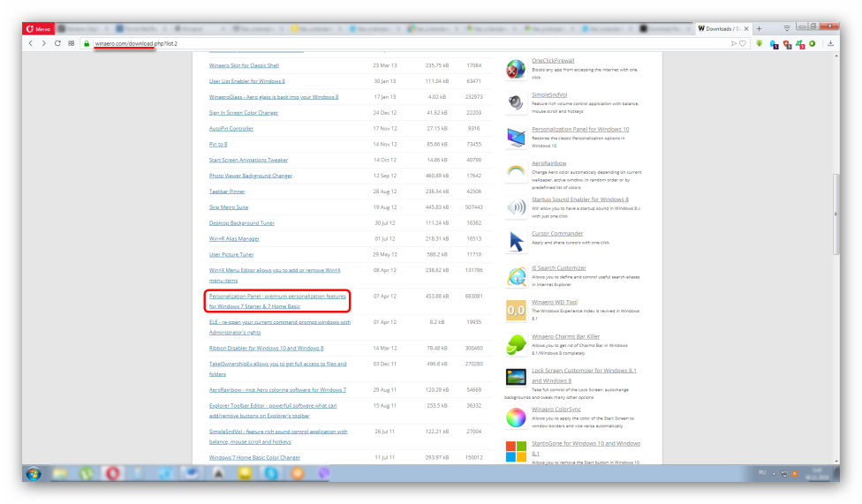Click the Cursor Commander arrow icon
This screenshot has height=504, width=862.
[517, 240]
